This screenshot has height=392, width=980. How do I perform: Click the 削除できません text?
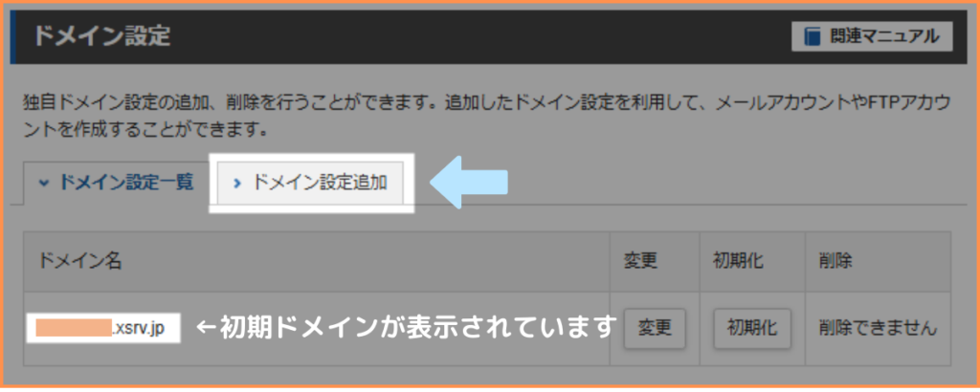pos(878,328)
